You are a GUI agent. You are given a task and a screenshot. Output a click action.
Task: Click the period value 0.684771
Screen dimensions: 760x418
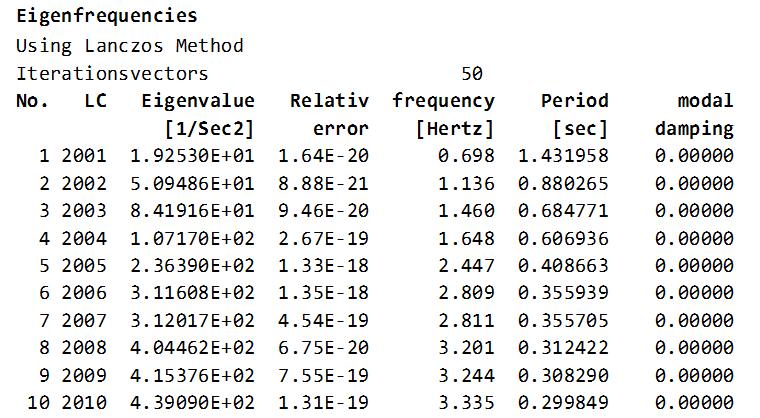click(563, 211)
